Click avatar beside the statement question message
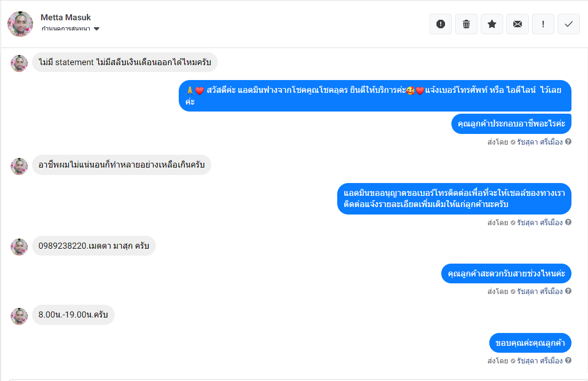This screenshot has height=381, width=588. click(19, 63)
